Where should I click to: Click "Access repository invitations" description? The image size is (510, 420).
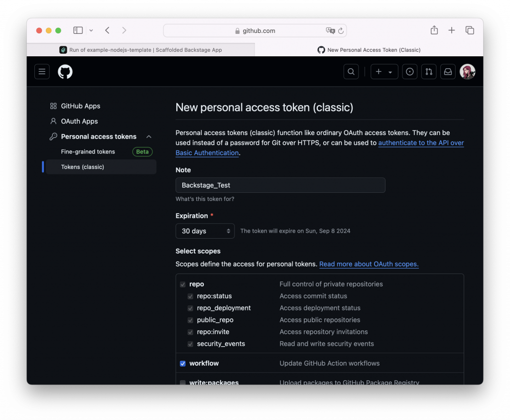click(x=324, y=332)
